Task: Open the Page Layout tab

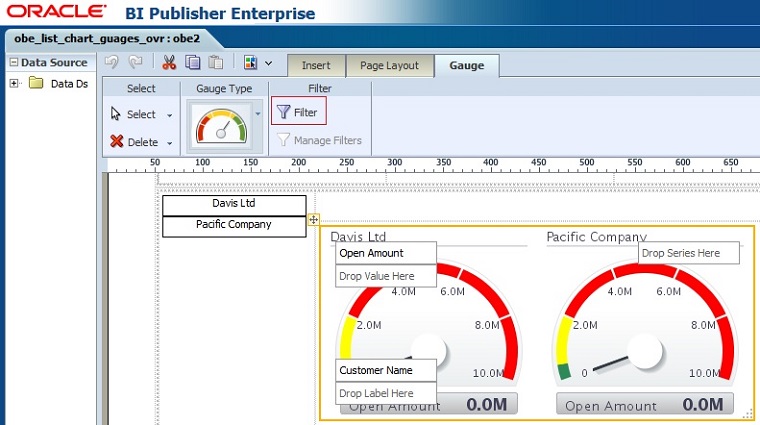Action: (x=389, y=65)
